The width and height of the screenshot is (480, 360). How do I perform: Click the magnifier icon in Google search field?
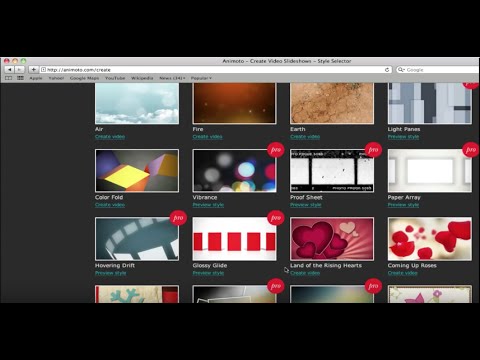coord(401,70)
